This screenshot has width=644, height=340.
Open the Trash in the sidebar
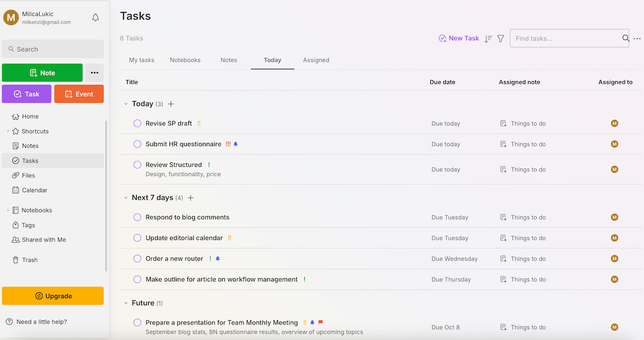click(x=30, y=259)
